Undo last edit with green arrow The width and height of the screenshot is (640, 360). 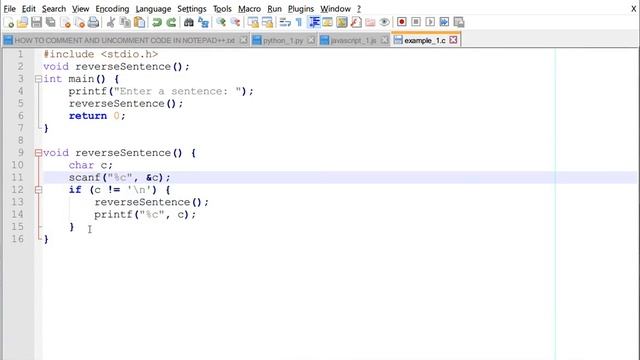click(x=157, y=22)
